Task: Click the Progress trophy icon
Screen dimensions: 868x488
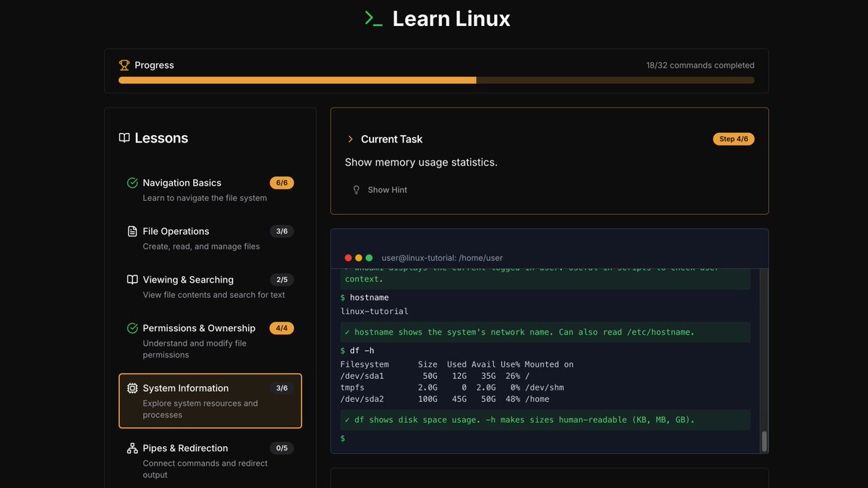Action: (x=124, y=65)
